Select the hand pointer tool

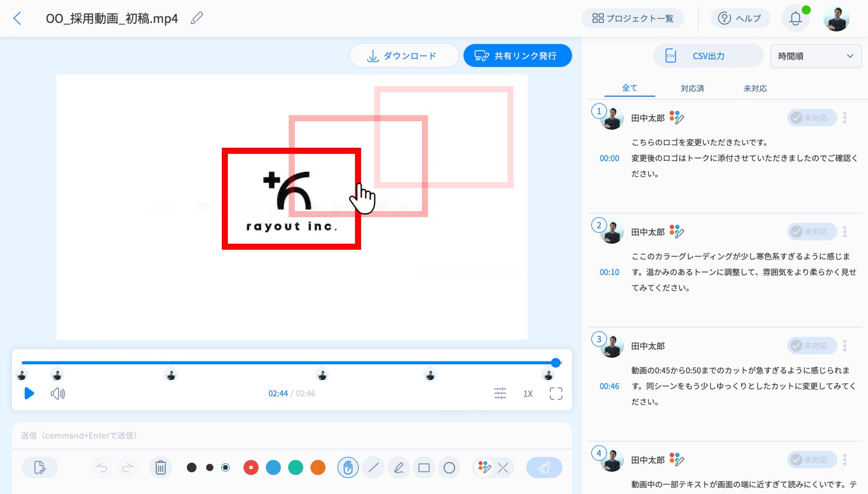[348, 467]
